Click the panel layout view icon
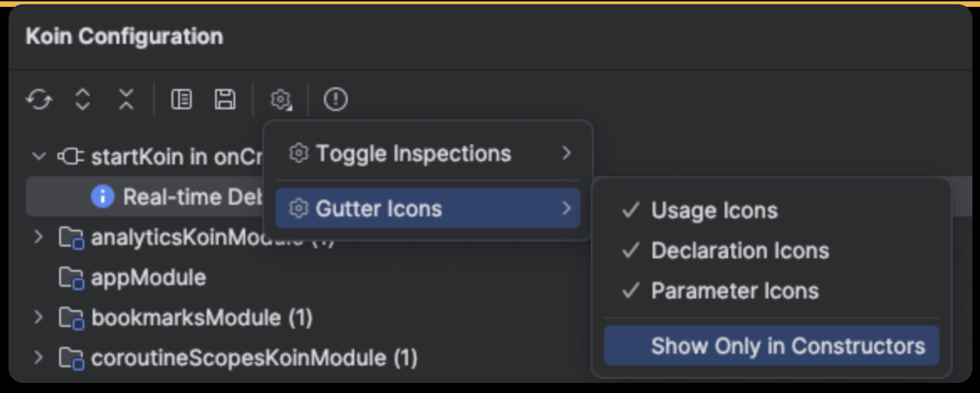The image size is (980, 393). pos(181,100)
